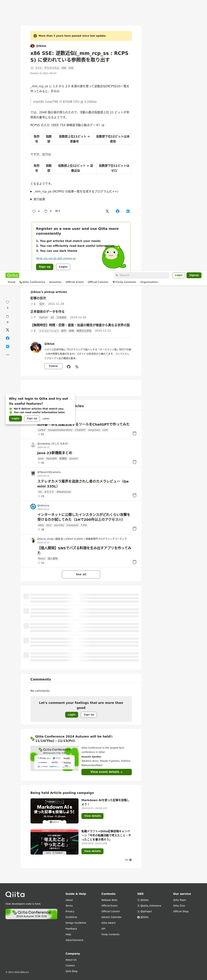Click ikiuo's avatar in the author card
This screenshot has width=207, height=980.
(36, 347)
